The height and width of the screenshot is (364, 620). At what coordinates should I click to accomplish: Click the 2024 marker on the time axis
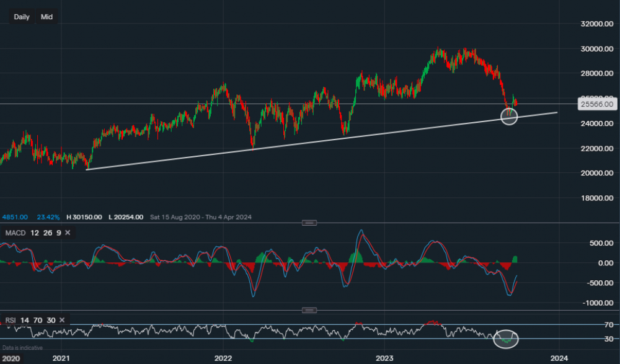click(559, 358)
